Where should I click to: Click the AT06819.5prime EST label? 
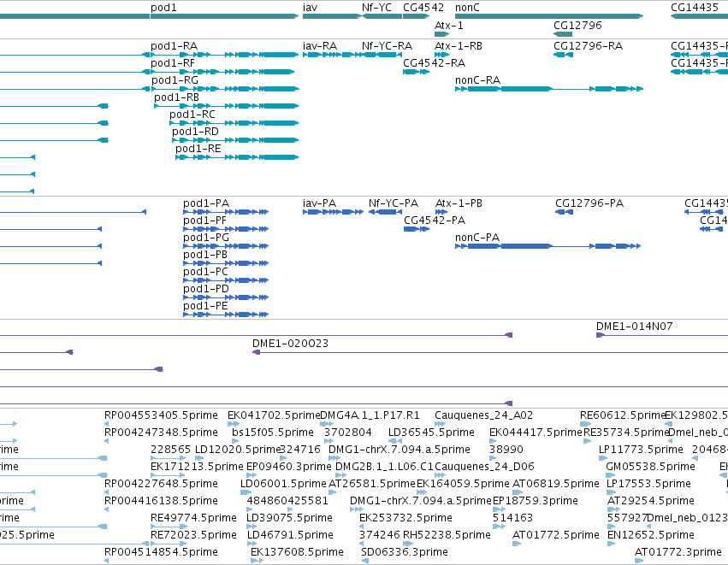pyautogui.click(x=556, y=484)
